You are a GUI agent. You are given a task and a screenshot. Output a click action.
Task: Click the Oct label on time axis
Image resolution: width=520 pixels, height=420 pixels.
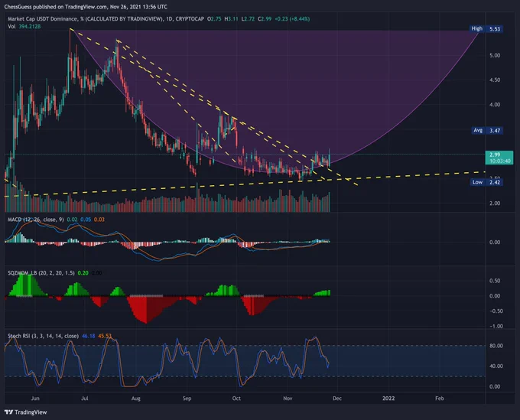236,398
